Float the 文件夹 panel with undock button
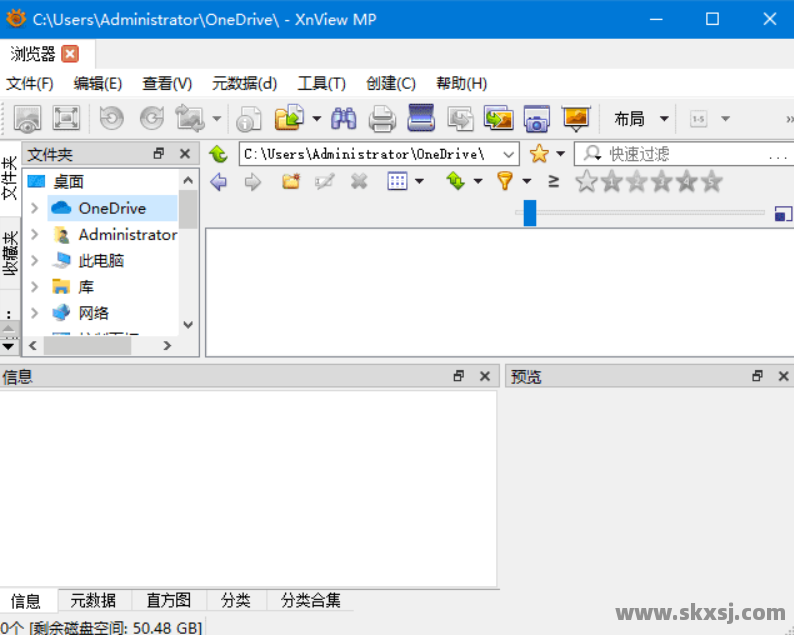The image size is (794, 635). click(159, 154)
